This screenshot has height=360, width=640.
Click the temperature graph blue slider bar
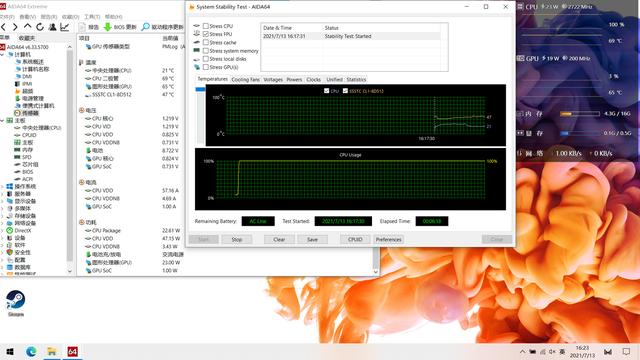coord(200,89)
